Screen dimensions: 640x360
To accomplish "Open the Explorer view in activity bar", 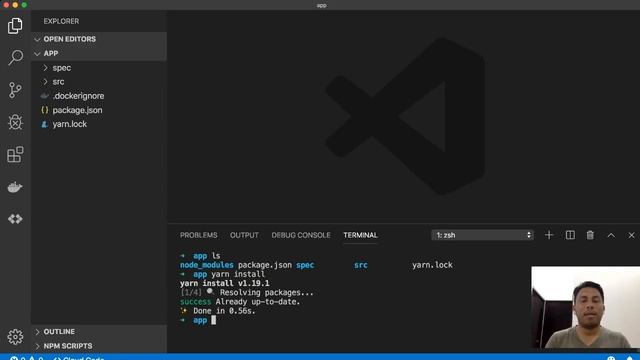I will (x=15, y=25).
